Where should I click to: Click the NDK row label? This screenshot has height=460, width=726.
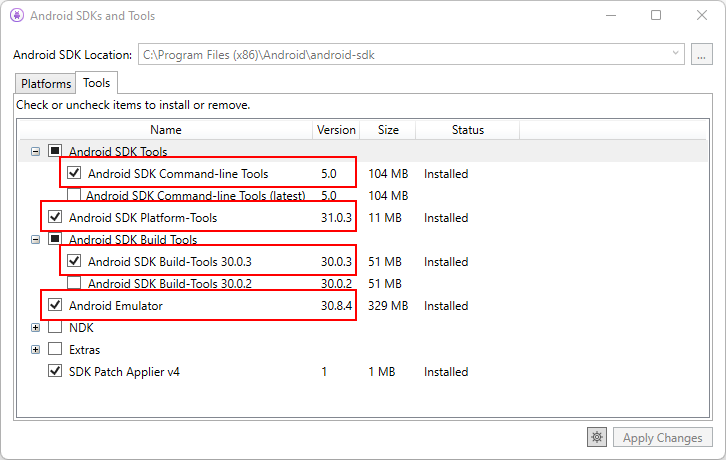point(81,328)
